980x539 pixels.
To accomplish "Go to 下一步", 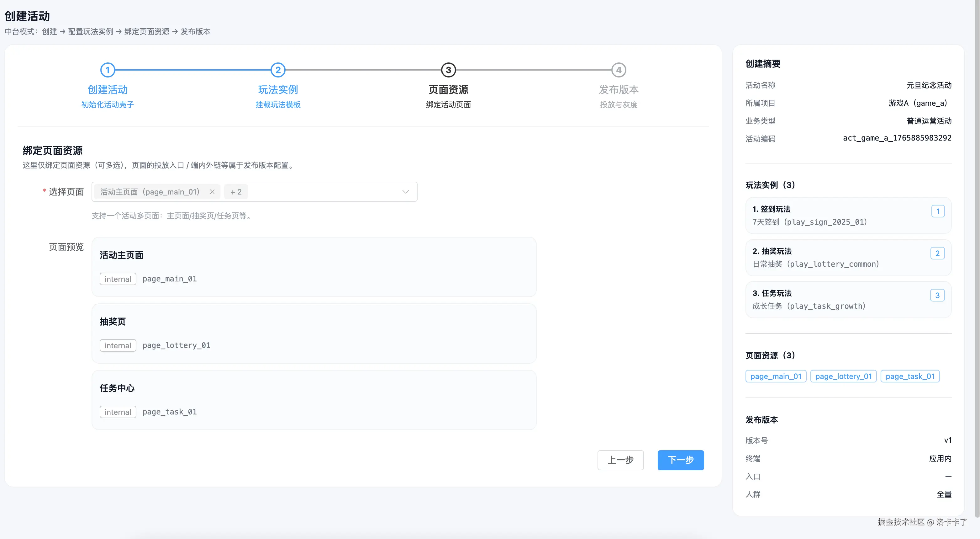I will 680,460.
